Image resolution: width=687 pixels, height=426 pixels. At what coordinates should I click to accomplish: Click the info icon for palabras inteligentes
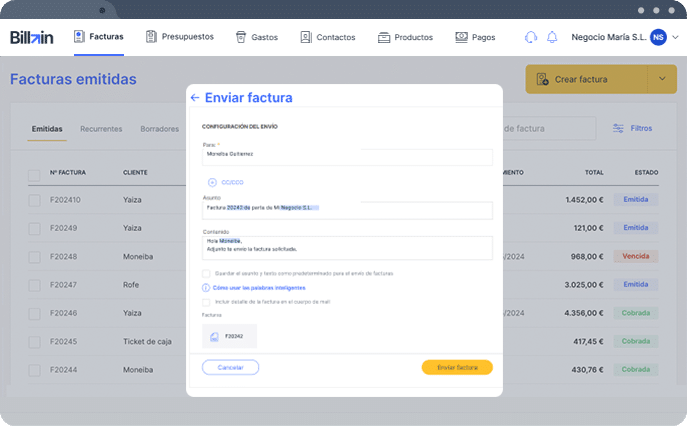tap(206, 287)
